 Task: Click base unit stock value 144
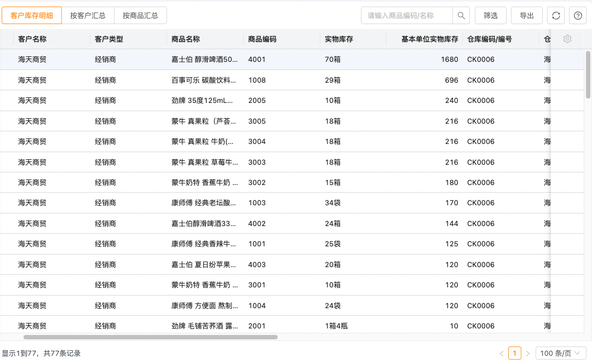[x=452, y=223]
